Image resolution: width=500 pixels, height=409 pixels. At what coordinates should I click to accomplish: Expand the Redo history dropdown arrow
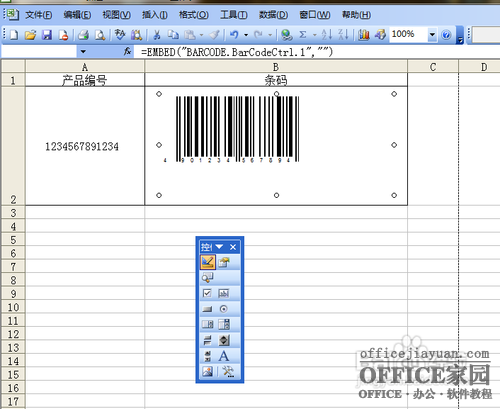[x=270, y=35]
